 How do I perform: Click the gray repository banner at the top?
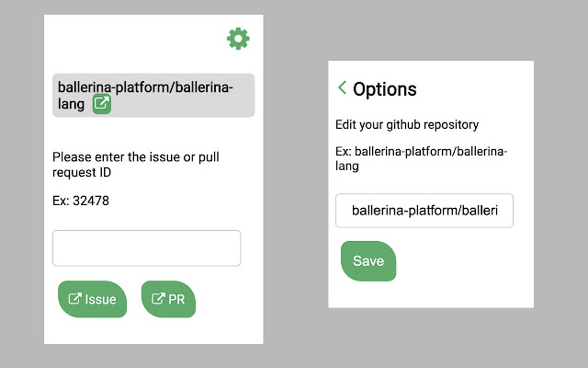pos(153,96)
